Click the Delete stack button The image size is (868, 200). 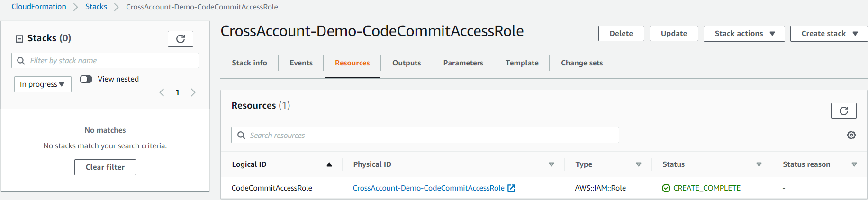point(621,34)
